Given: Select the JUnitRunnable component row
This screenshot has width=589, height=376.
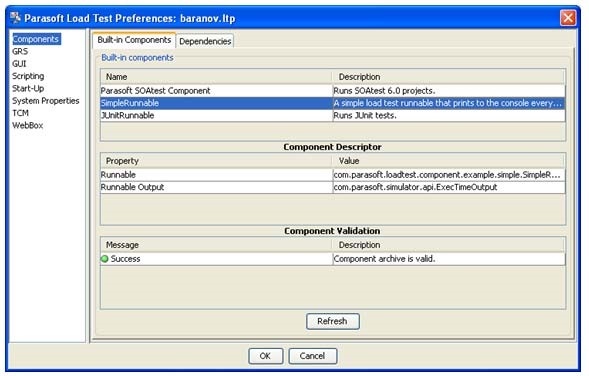Looking at the screenshot, I should tap(333, 115).
